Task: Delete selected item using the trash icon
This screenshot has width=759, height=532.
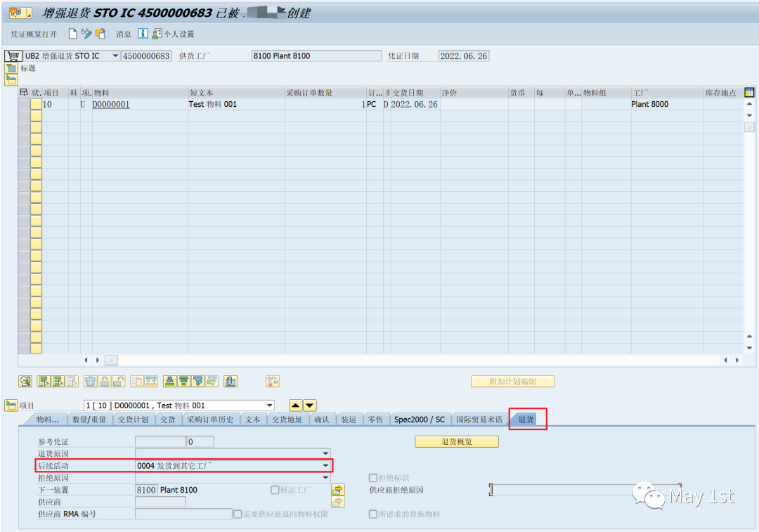Action: (91, 382)
